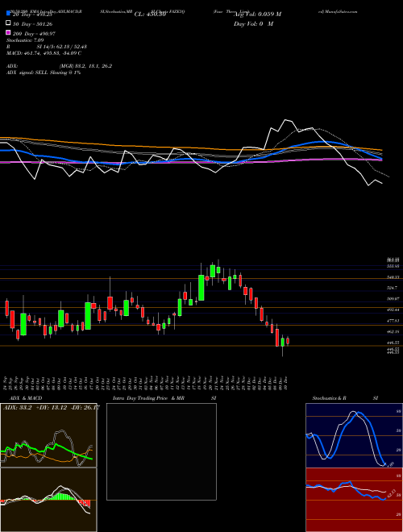Click the 509.07 price axis label
The width and height of the screenshot is (403, 532).
(x=394, y=299)
